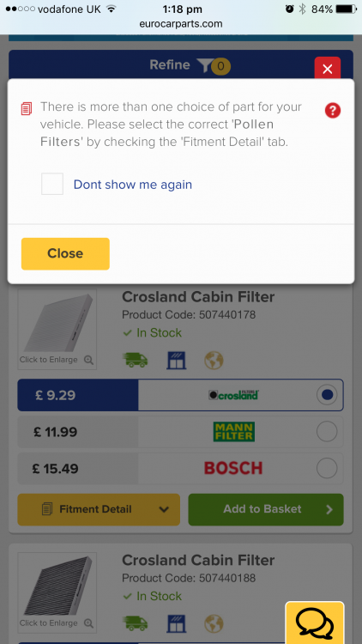Viewport: 362px width, 644px height.
Task: Click the red question mark help icon
Action: point(333,111)
